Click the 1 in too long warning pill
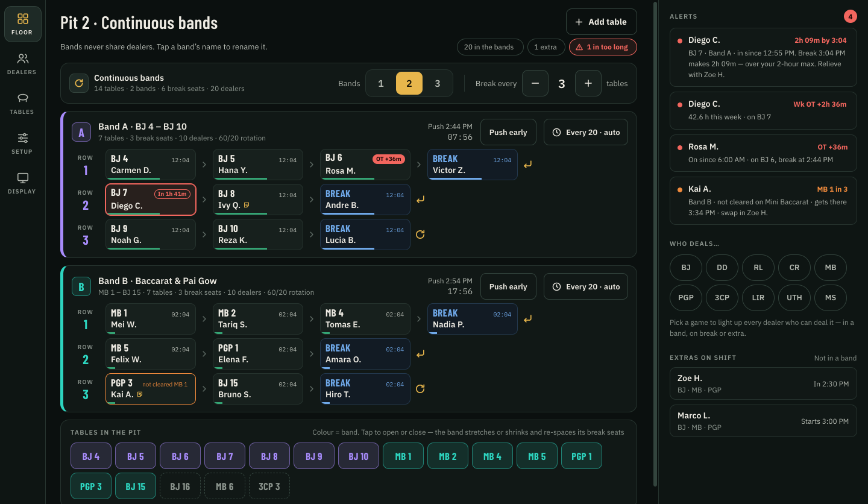 point(603,47)
